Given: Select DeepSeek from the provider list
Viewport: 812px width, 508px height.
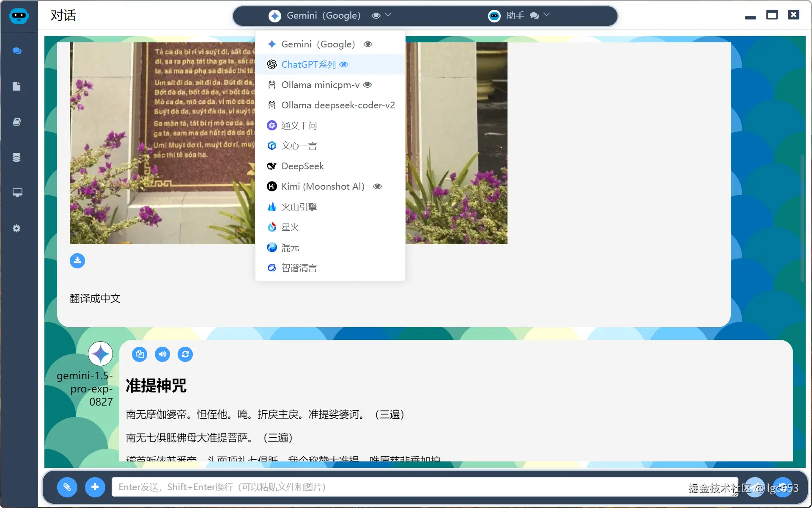Looking at the screenshot, I should tap(302, 166).
